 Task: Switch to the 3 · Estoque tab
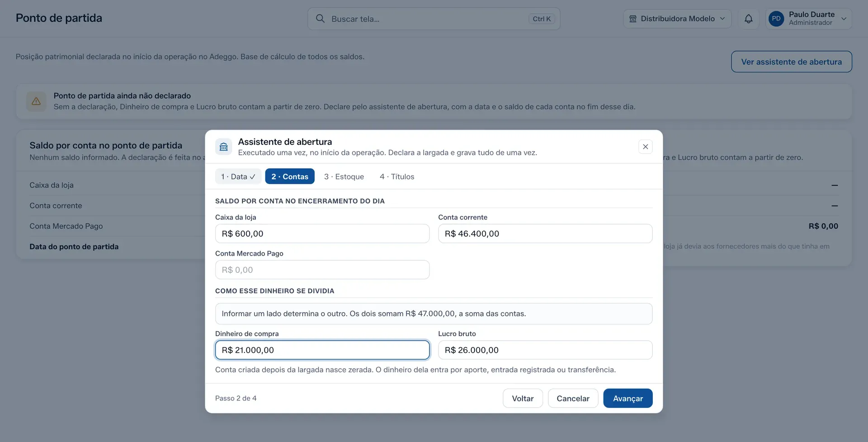click(x=344, y=176)
